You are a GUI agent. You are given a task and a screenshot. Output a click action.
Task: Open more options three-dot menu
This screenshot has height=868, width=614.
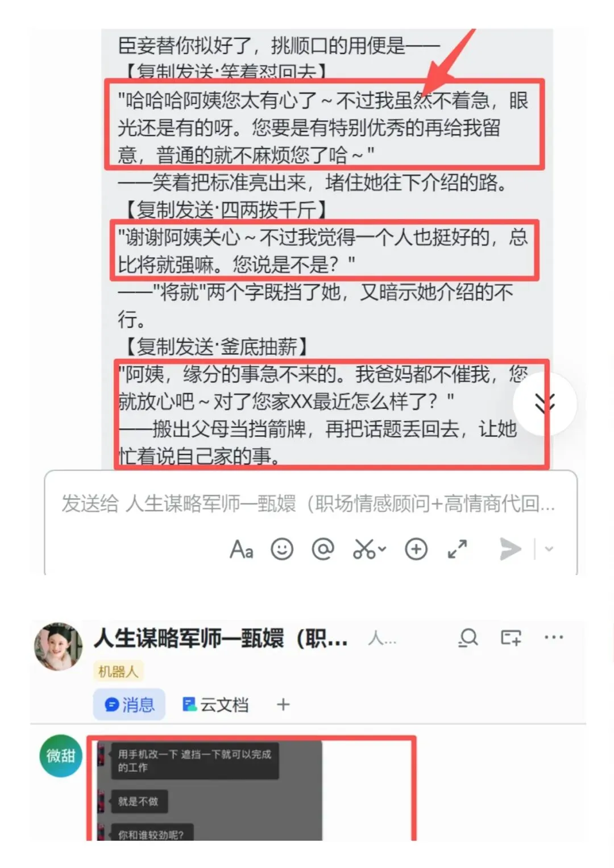(x=554, y=638)
